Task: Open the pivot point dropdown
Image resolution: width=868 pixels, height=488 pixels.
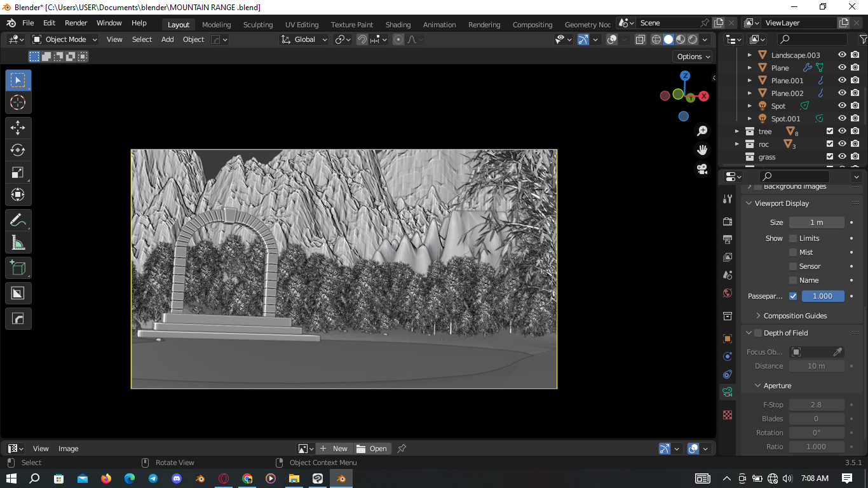Action: [x=343, y=39]
